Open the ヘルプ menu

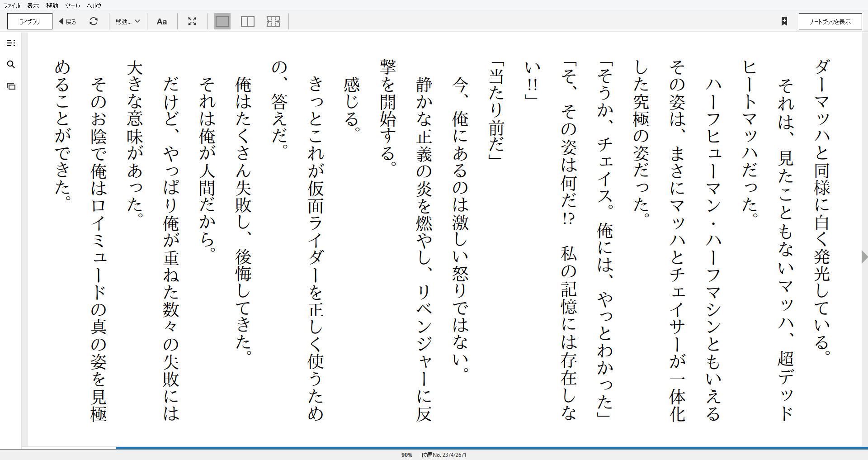(x=94, y=5)
